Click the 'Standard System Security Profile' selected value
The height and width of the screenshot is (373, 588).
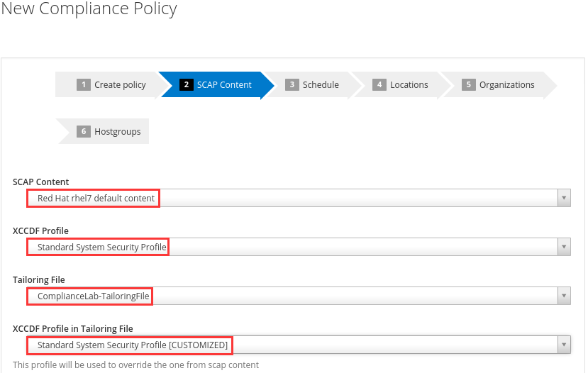101,247
